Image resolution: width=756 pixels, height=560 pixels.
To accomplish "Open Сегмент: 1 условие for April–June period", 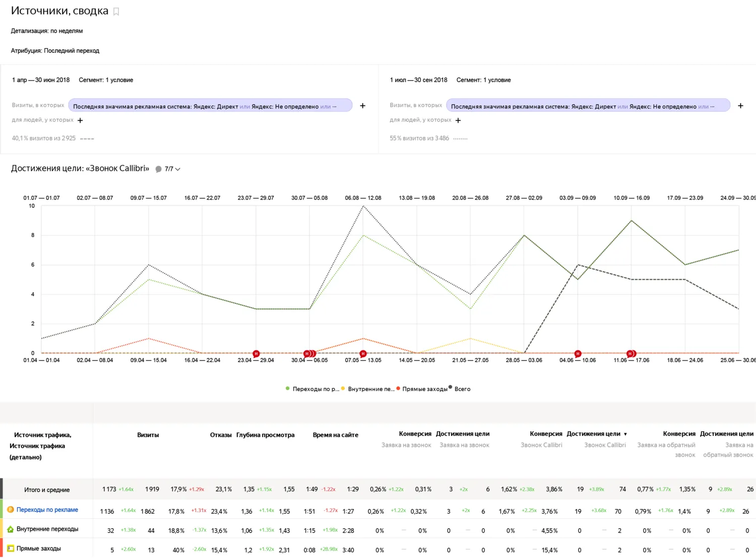I will coord(106,80).
